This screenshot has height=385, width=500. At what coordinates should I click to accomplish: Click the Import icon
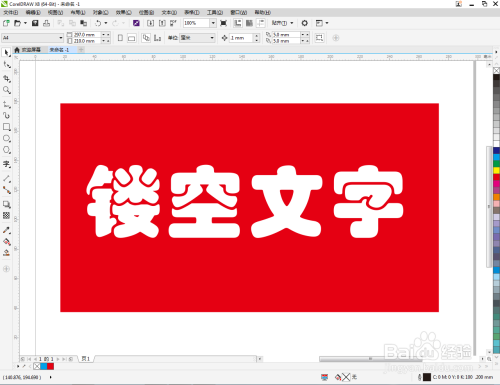pyautogui.click(x=150, y=23)
